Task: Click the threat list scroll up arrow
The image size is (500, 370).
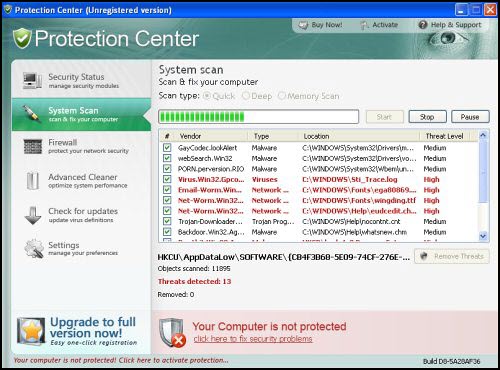Action: [x=483, y=135]
